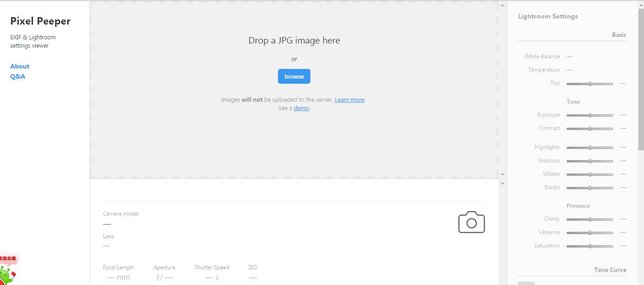Click the 'Basic' section heading
The image size is (644, 285).
click(x=619, y=35)
